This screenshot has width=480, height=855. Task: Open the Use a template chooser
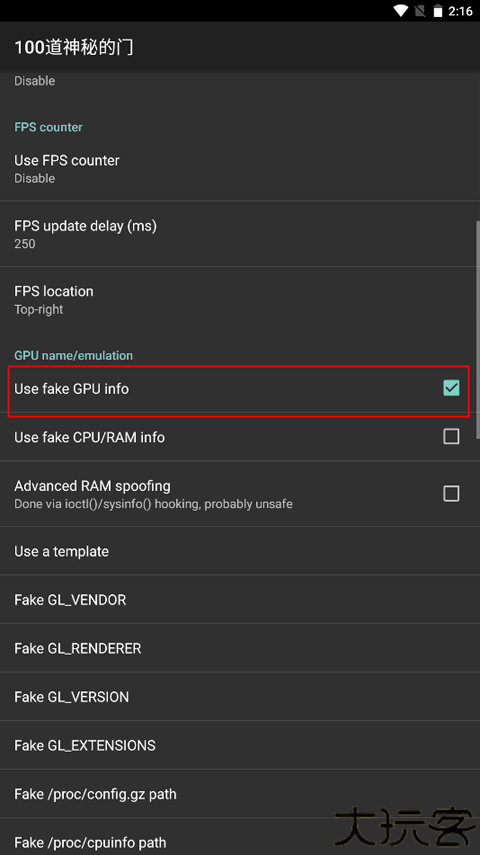(240, 551)
